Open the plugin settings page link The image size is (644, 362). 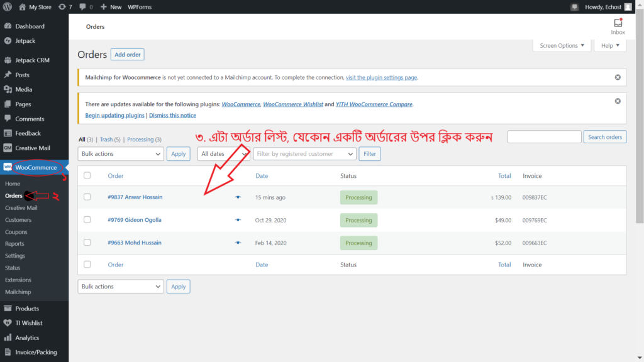pos(381,77)
